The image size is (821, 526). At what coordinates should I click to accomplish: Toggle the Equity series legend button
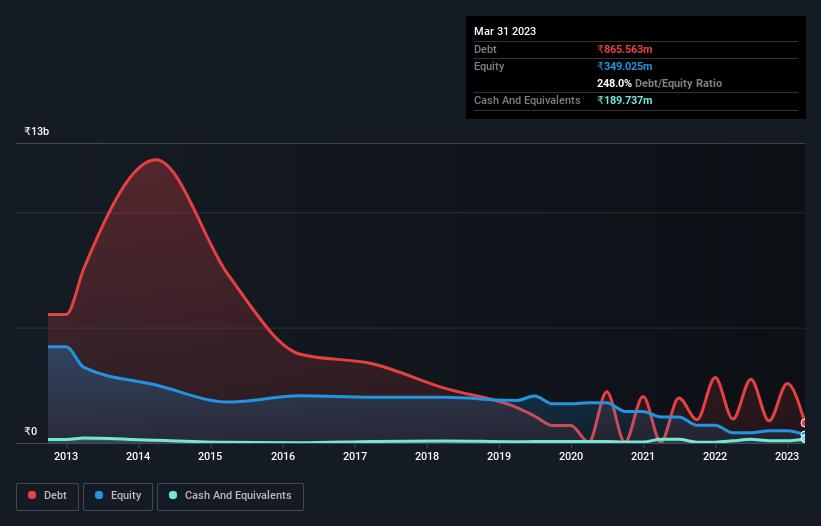point(118,496)
